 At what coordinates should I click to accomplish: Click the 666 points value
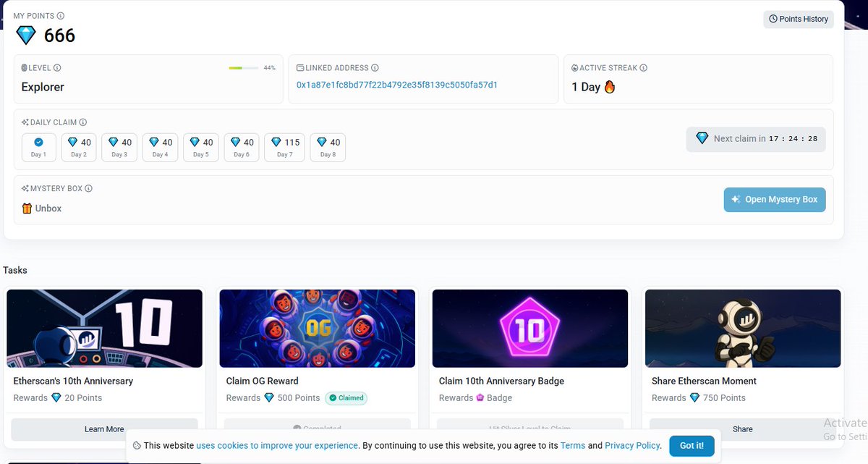pyautogui.click(x=59, y=35)
